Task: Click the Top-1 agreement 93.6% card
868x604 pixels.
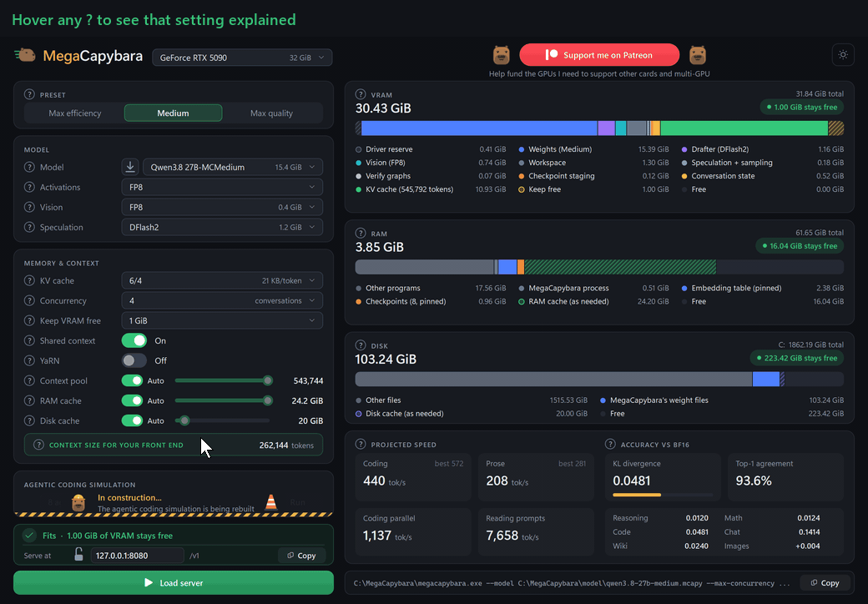Action: (785, 477)
